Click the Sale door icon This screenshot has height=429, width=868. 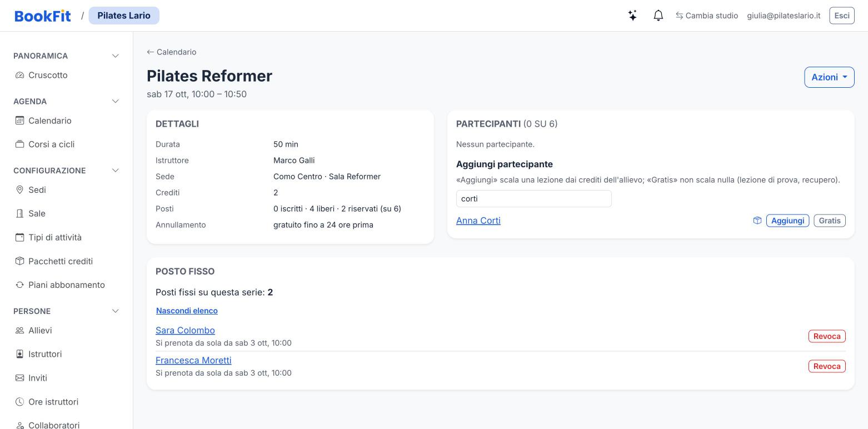coord(19,213)
